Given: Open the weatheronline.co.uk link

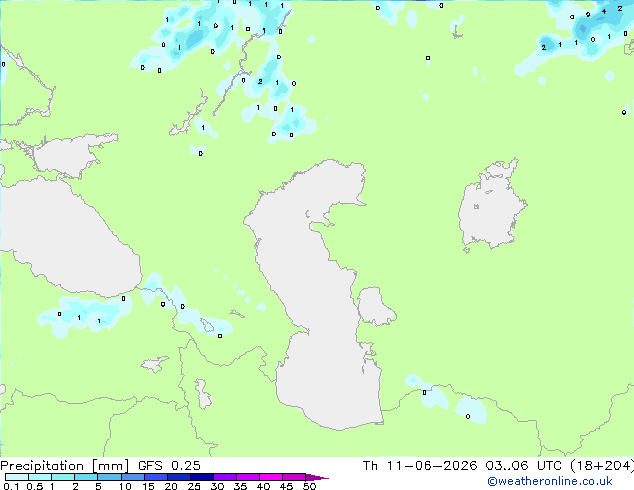Looking at the screenshot, I should pyautogui.click(x=550, y=481).
